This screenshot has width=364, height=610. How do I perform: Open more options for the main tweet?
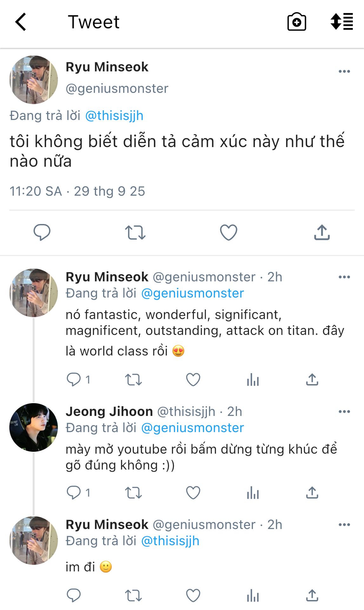coord(344,71)
